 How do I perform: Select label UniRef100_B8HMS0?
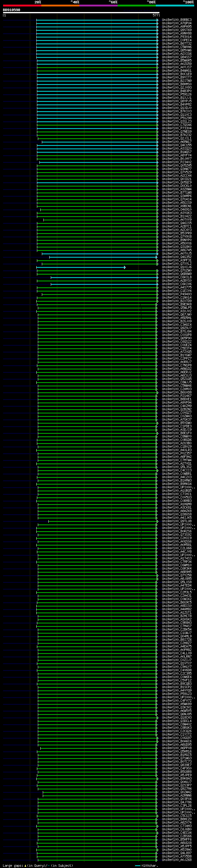177,84
